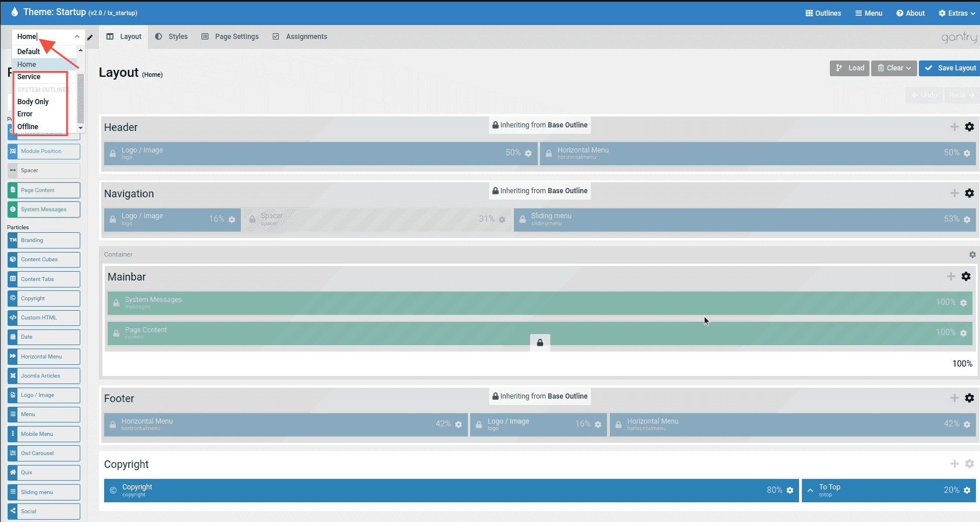Open the Clear dropdown button

894,68
